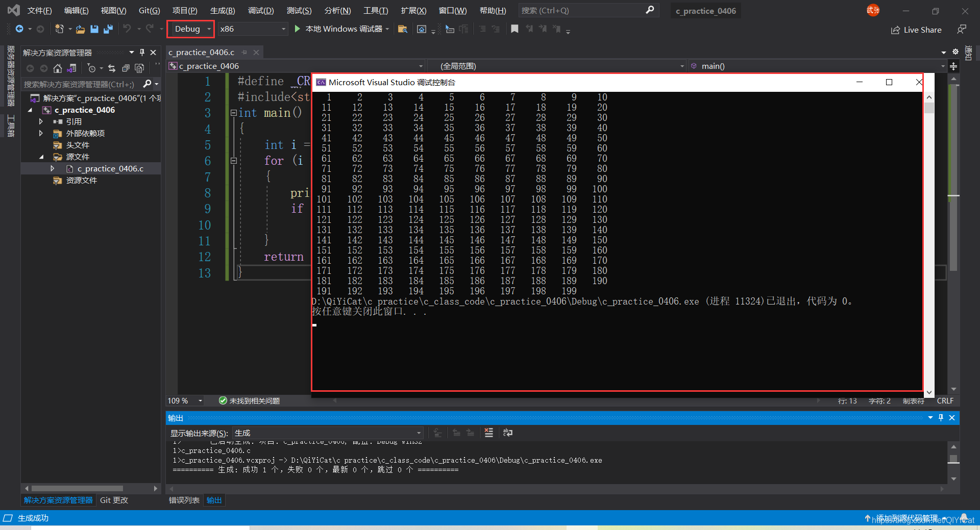
Task: Pin the c_practice_0406.c editor tab
Action: pos(244,53)
